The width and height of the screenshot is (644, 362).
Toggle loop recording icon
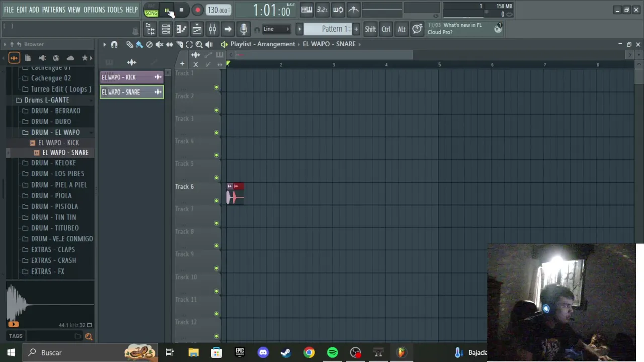(x=338, y=10)
